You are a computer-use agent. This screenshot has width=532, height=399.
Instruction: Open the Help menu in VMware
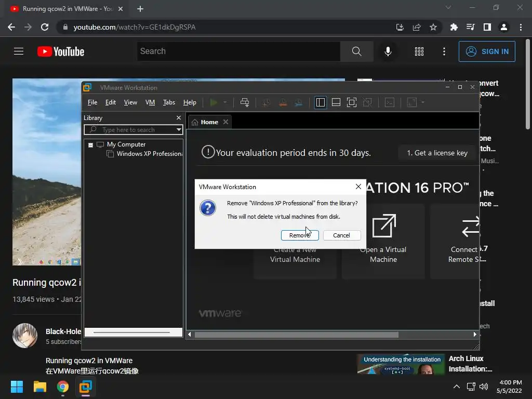point(190,102)
